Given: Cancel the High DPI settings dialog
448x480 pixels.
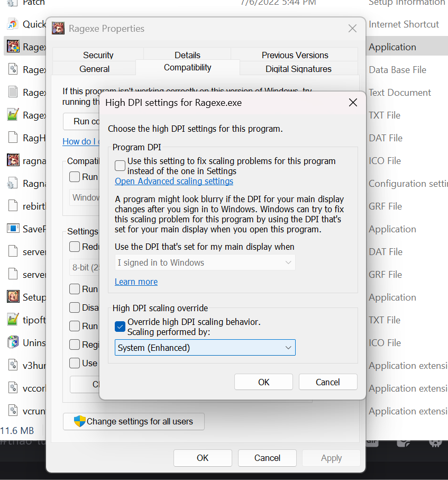Looking at the screenshot, I should point(328,382).
